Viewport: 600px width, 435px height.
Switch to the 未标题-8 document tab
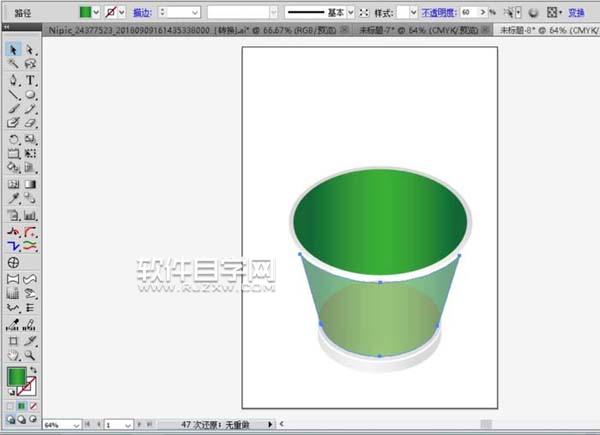[x=549, y=30]
